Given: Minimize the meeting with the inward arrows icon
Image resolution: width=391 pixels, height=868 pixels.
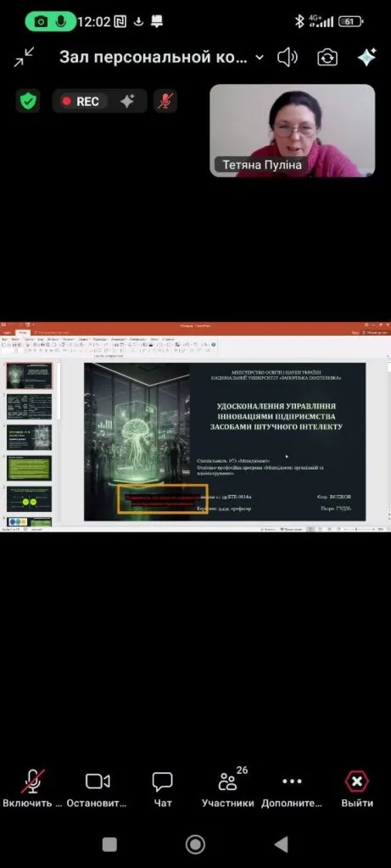Looking at the screenshot, I should coord(24,57).
